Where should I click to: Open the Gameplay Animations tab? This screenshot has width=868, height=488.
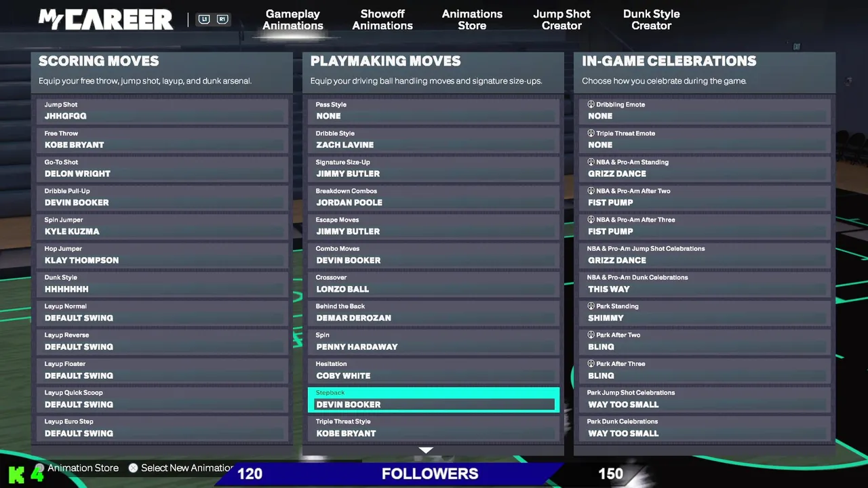[293, 20]
